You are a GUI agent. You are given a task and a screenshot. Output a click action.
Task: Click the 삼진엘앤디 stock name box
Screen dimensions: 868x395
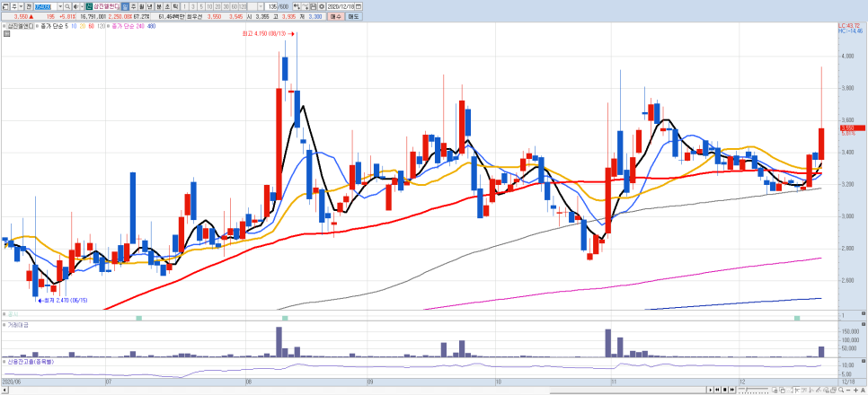[x=106, y=6]
